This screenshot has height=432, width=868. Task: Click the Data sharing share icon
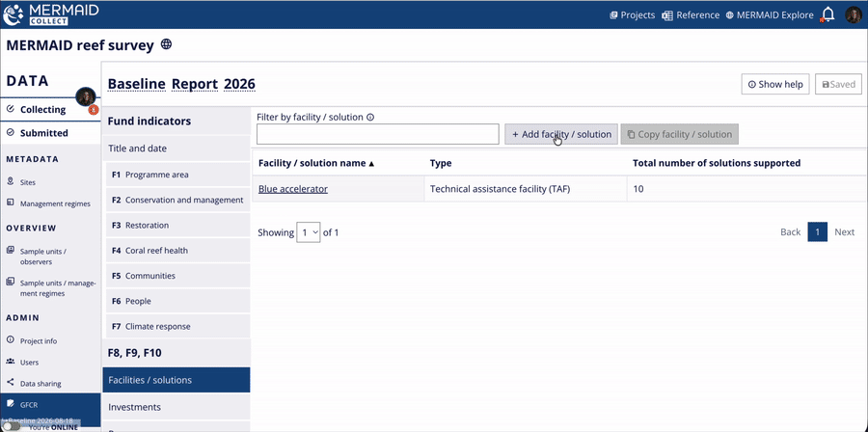coord(10,383)
